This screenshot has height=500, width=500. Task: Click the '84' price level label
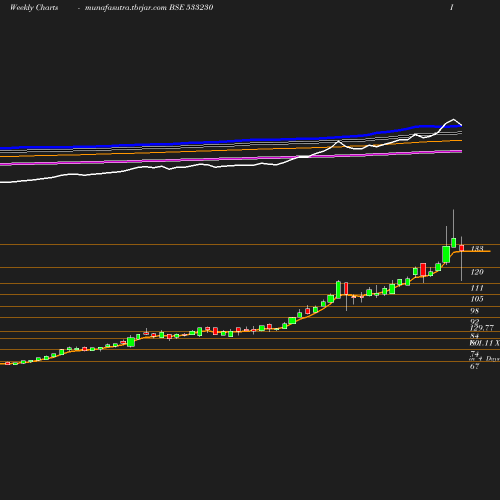coord(475,336)
